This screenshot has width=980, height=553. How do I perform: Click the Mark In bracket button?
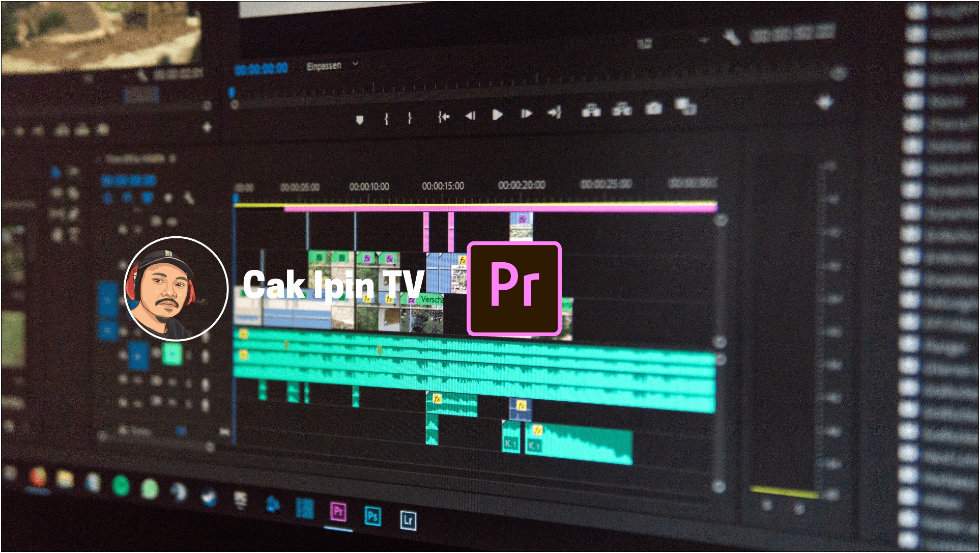point(386,119)
